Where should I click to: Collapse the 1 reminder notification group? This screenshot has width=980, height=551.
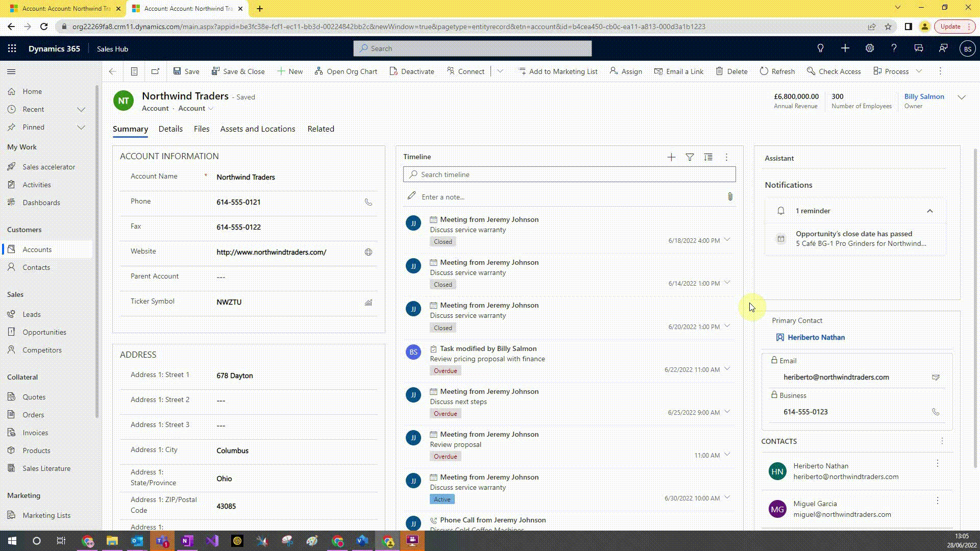(929, 211)
